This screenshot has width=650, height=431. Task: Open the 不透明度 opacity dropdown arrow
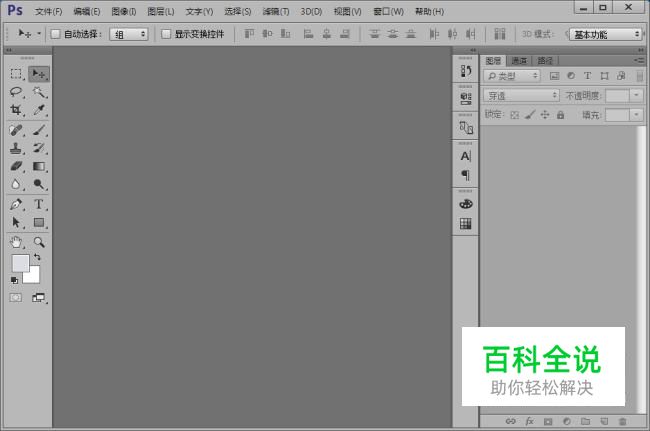[x=636, y=96]
